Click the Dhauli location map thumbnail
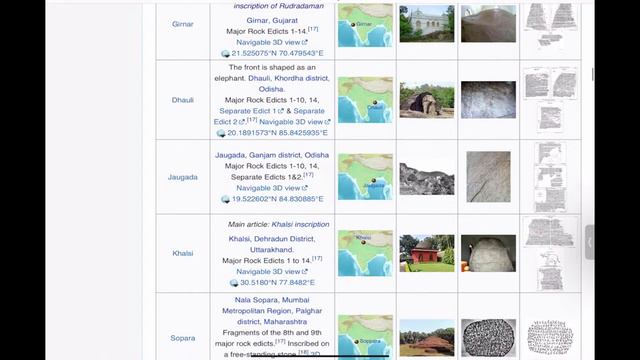The width and height of the screenshot is (640, 360). coord(365,100)
